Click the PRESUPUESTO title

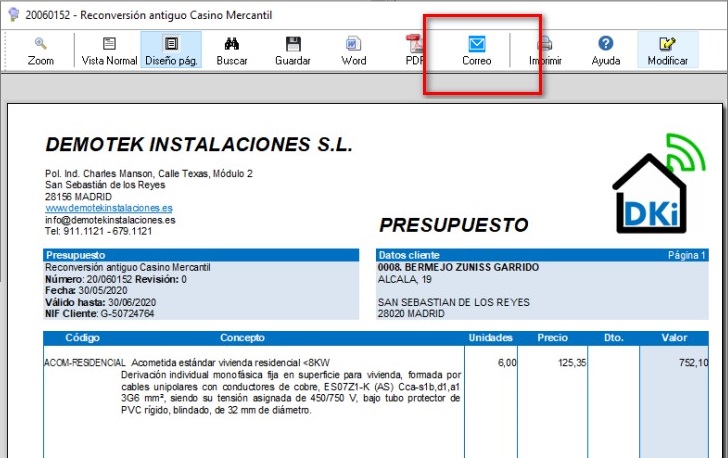pos(454,225)
